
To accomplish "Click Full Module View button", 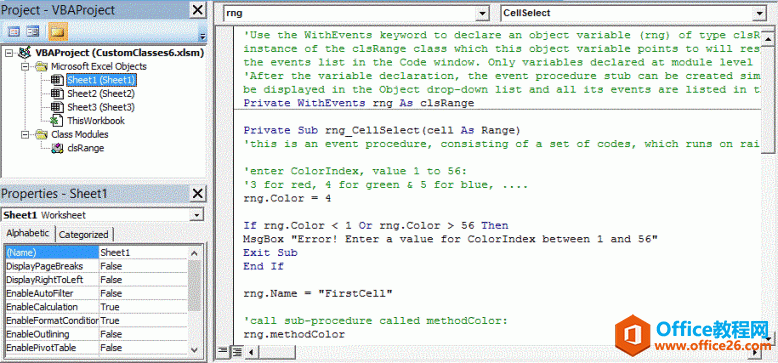I will (237, 352).
